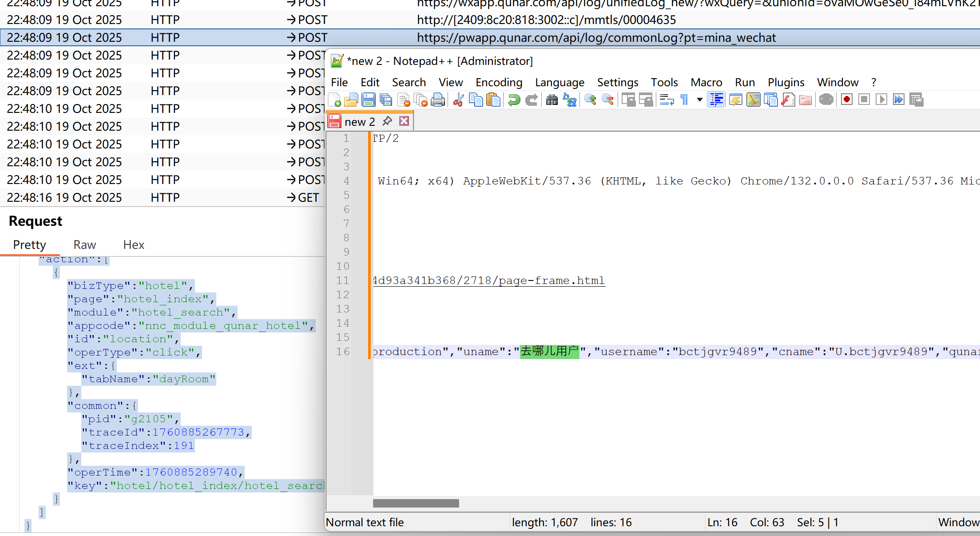The image size is (980, 536).
Task: Click the page-frame.html link on line 11
Action: (488, 280)
